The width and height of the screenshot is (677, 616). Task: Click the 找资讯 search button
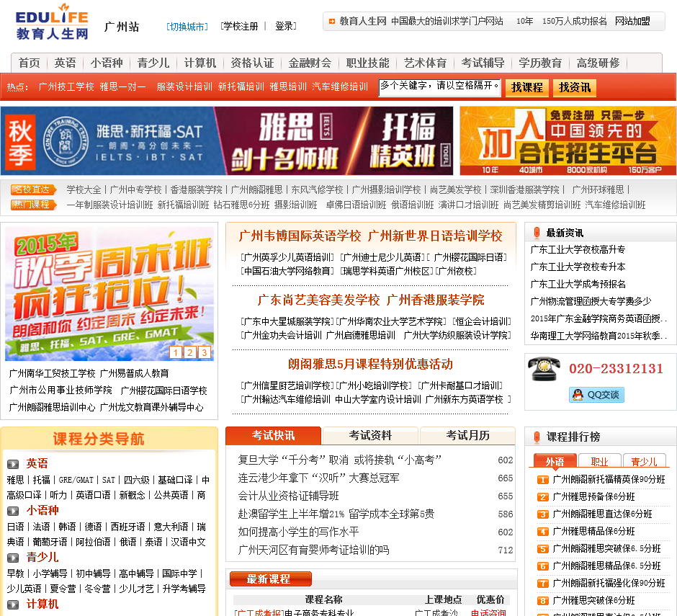click(x=575, y=88)
